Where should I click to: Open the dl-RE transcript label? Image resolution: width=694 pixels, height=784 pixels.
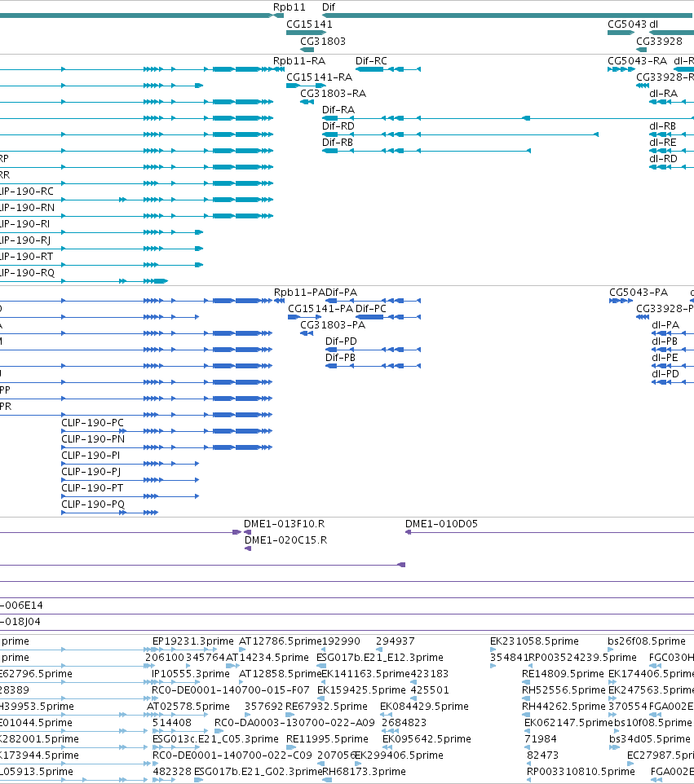tap(663, 143)
